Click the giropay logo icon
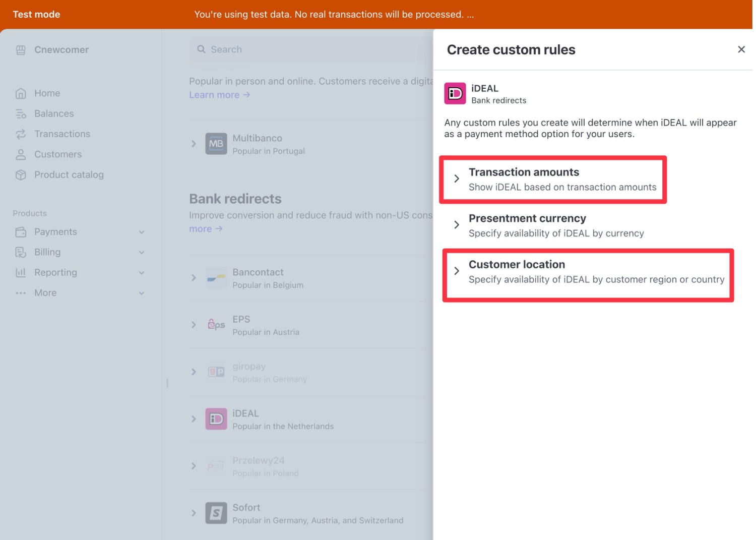Viewport: 756px width, 540px height. (x=216, y=372)
